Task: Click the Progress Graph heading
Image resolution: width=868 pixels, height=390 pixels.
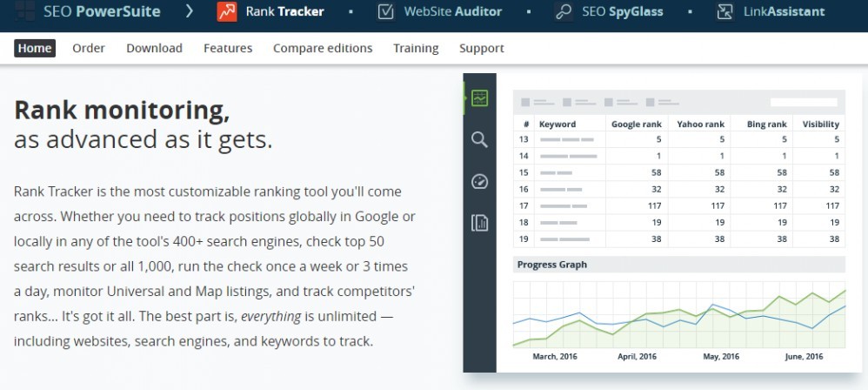Action: [552, 265]
